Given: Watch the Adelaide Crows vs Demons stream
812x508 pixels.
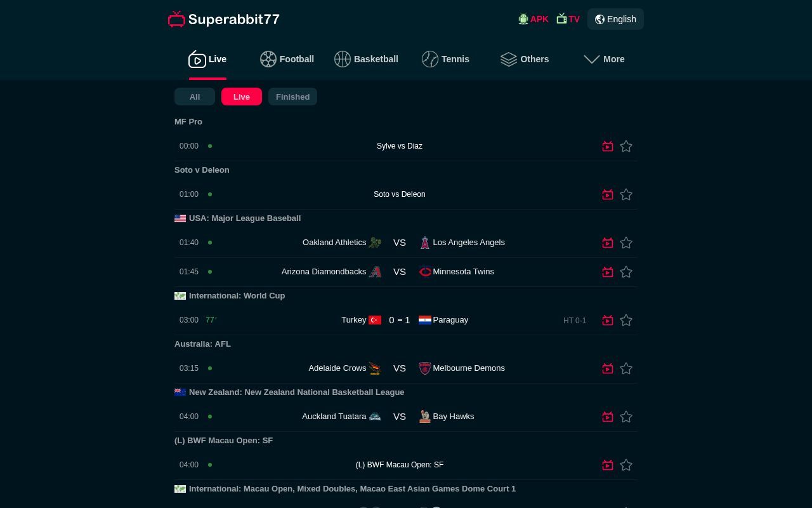Looking at the screenshot, I should (x=608, y=368).
